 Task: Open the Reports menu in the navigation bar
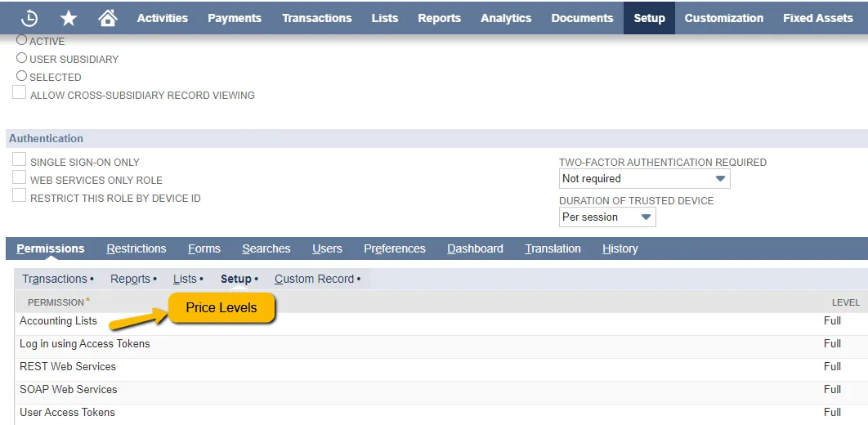point(440,18)
